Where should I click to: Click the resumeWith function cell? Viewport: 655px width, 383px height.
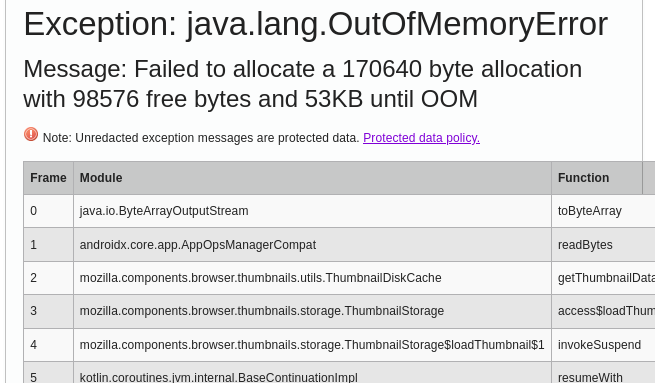[603, 373]
